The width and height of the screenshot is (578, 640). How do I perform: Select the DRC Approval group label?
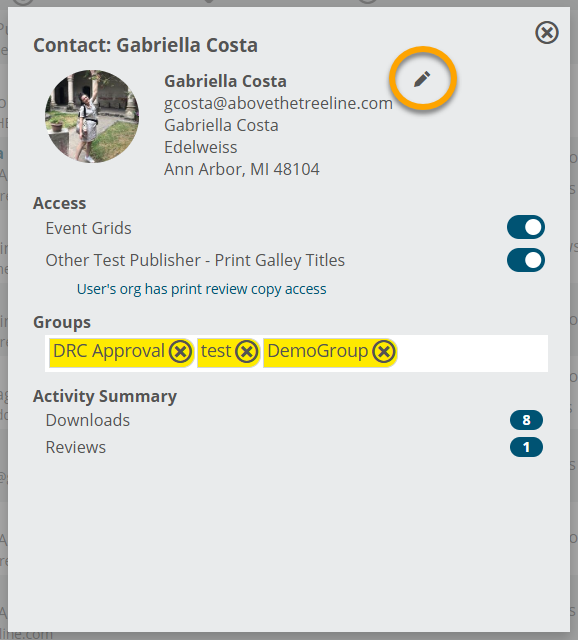109,351
